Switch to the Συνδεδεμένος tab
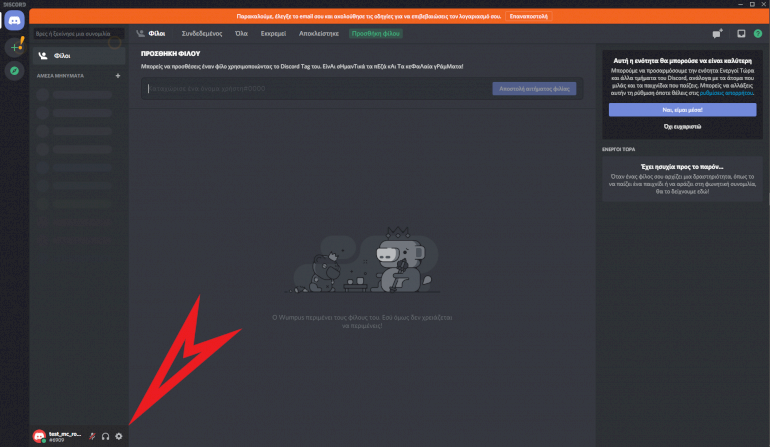The height and width of the screenshot is (447, 770). pos(202,33)
